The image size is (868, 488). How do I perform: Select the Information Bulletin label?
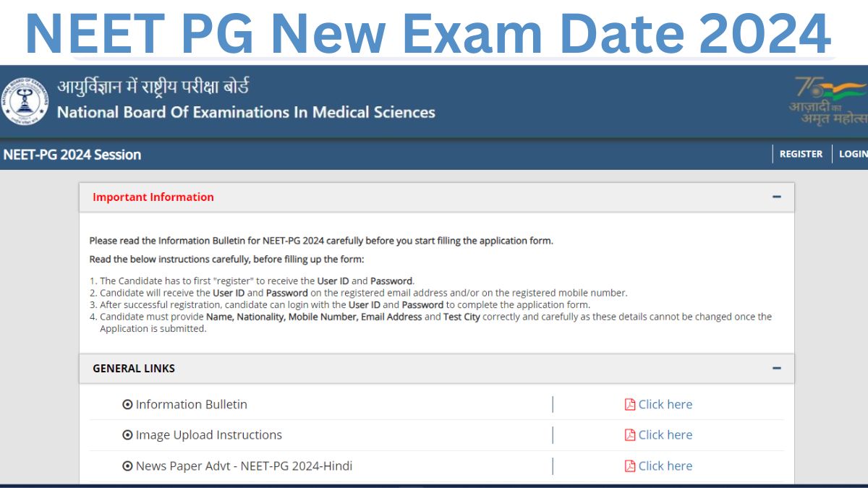(192, 404)
